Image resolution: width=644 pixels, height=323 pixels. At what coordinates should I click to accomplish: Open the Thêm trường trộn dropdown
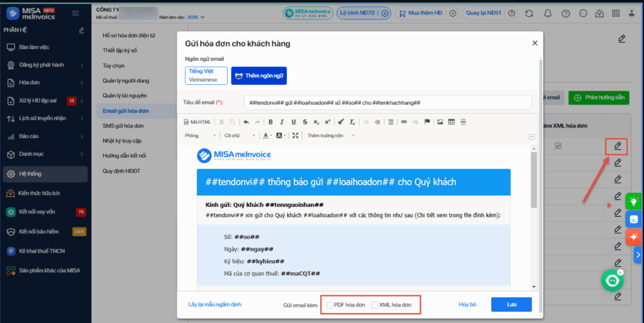[331, 135]
